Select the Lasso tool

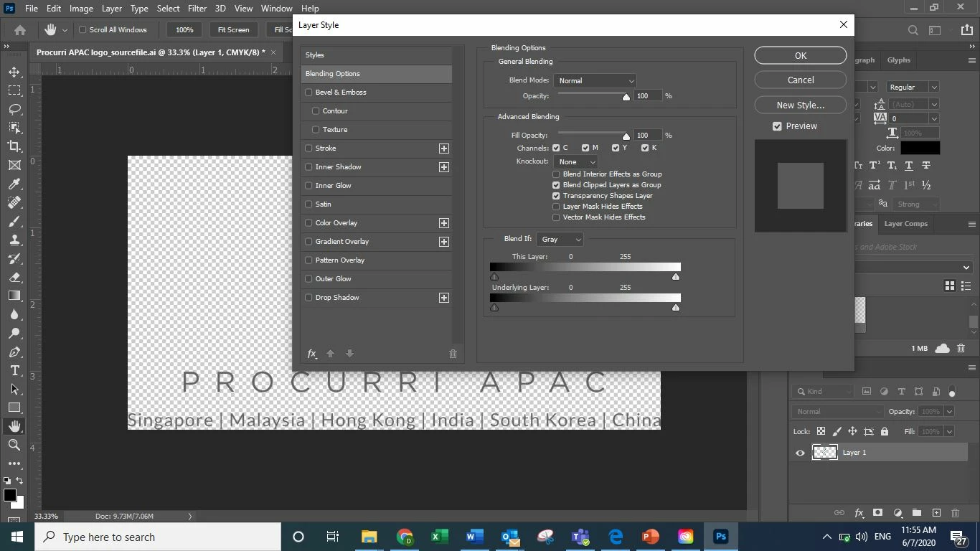click(14, 110)
